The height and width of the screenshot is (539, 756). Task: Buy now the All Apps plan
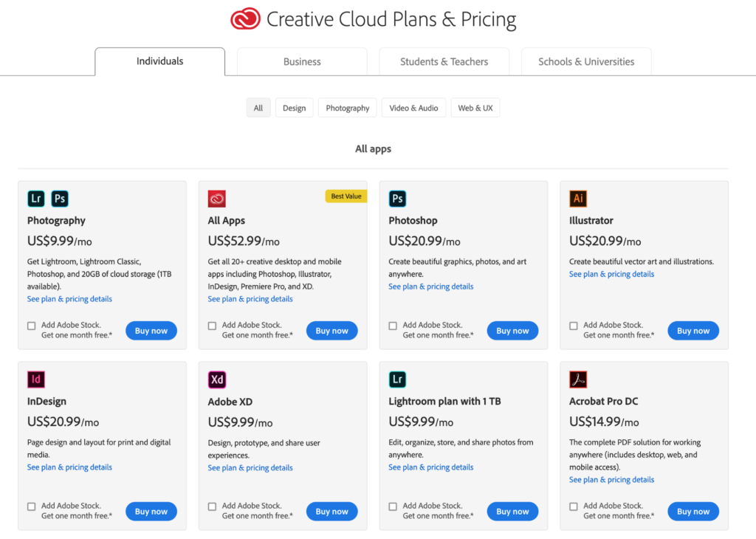(331, 331)
